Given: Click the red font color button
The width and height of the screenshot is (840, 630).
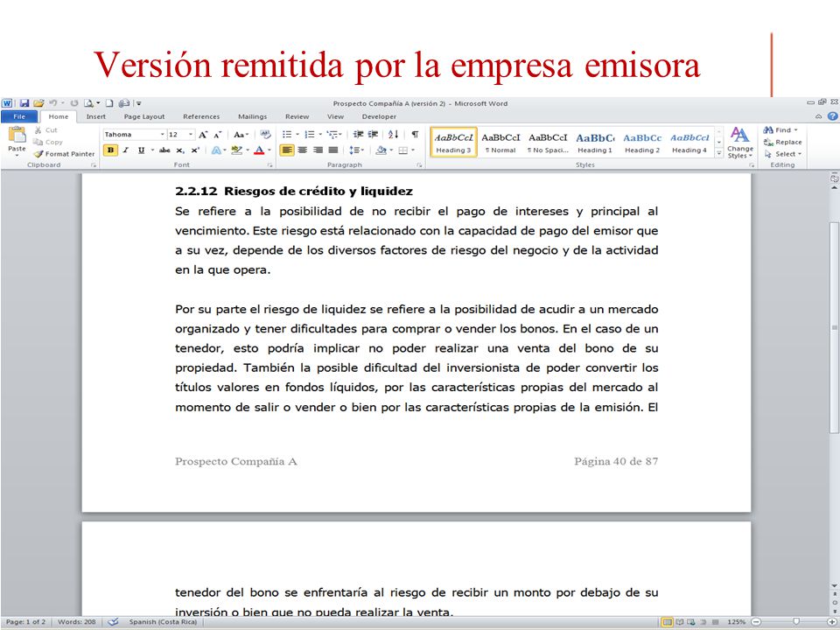Looking at the screenshot, I should pos(259,150).
